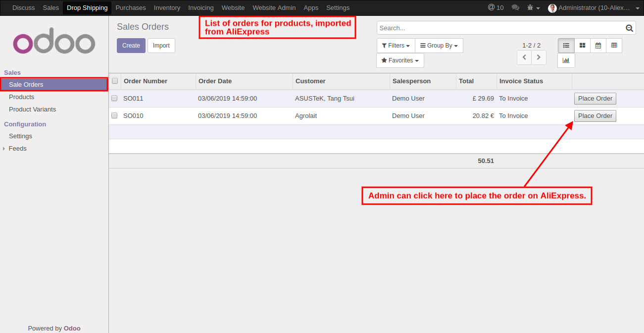Open the Favorites dropdown
The height and width of the screenshot is (333, 644).
click(x=400, y=60)
